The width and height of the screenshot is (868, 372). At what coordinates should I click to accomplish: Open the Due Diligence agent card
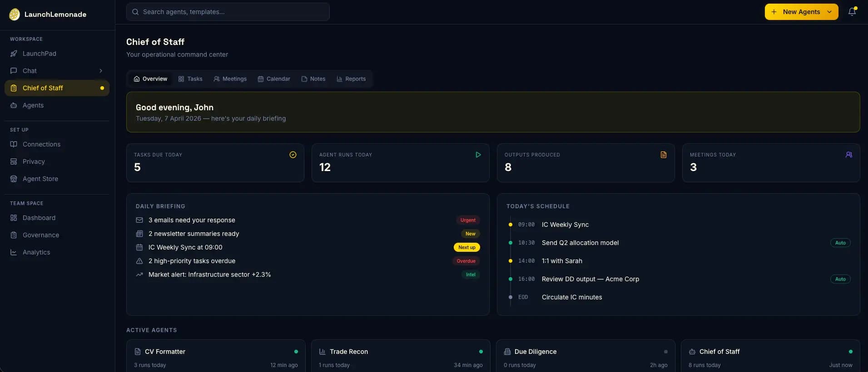point(585,356)
